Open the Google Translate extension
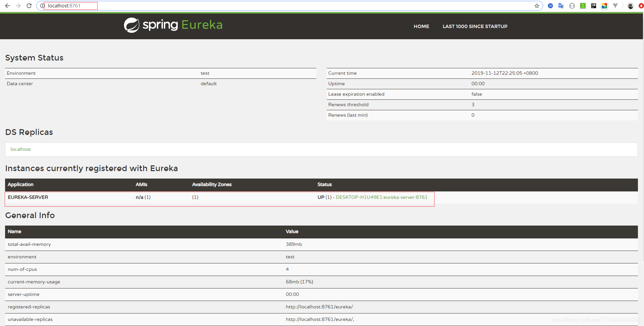This screenshot has width=644, height=326. tap(561, 6)
